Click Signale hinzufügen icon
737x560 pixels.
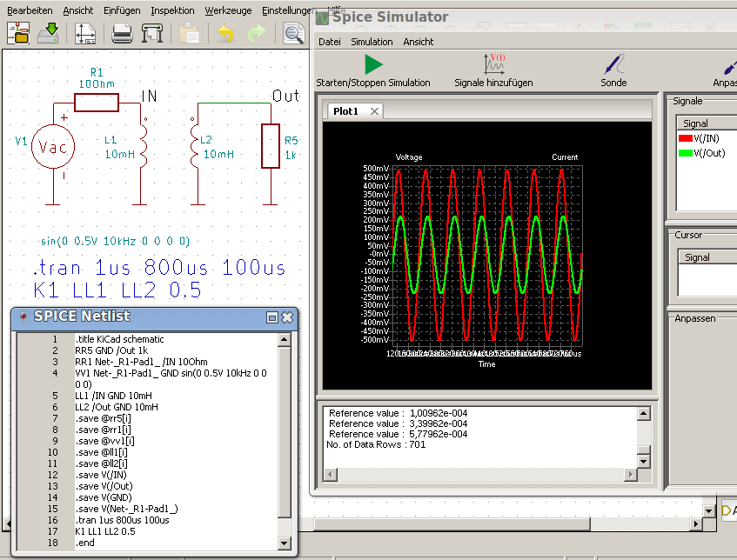coord(493,64)
